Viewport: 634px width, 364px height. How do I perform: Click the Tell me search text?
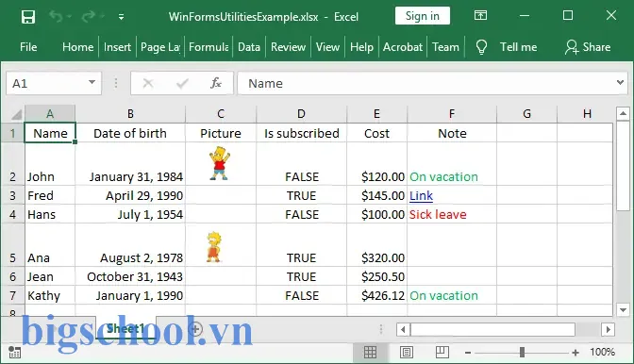[x=518, y=47]
